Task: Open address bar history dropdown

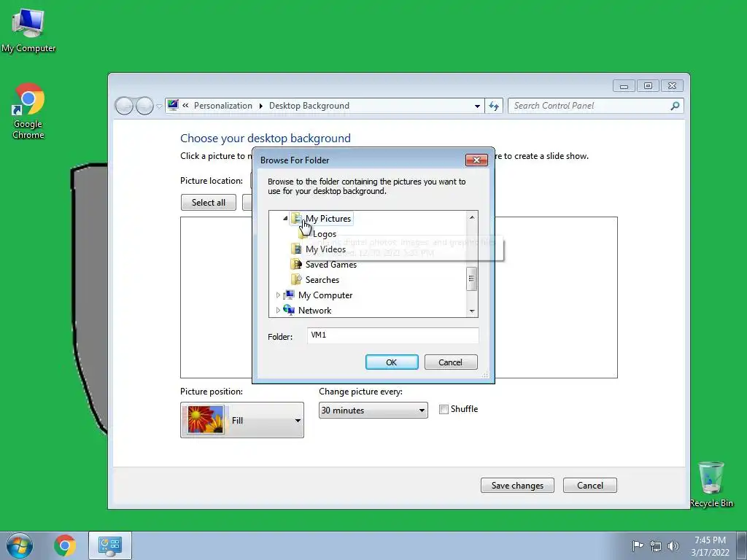Action: coord(477,106)
